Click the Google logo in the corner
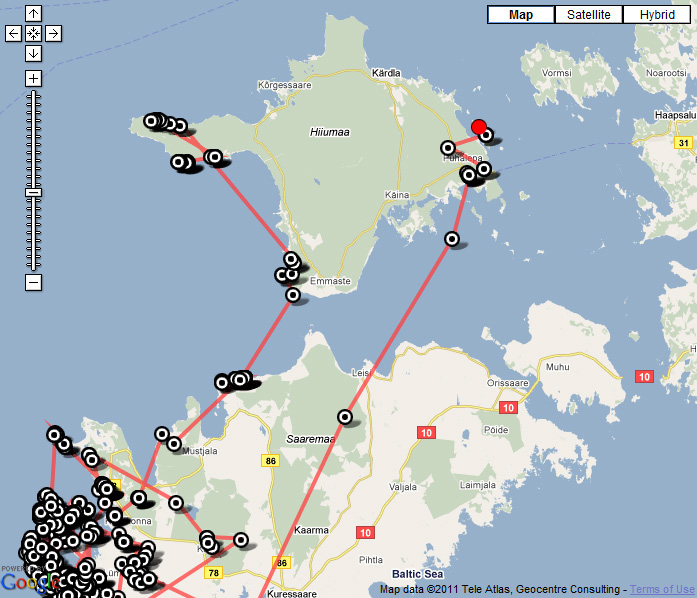Viewport: 697px width, 598px height. (22, 581)
